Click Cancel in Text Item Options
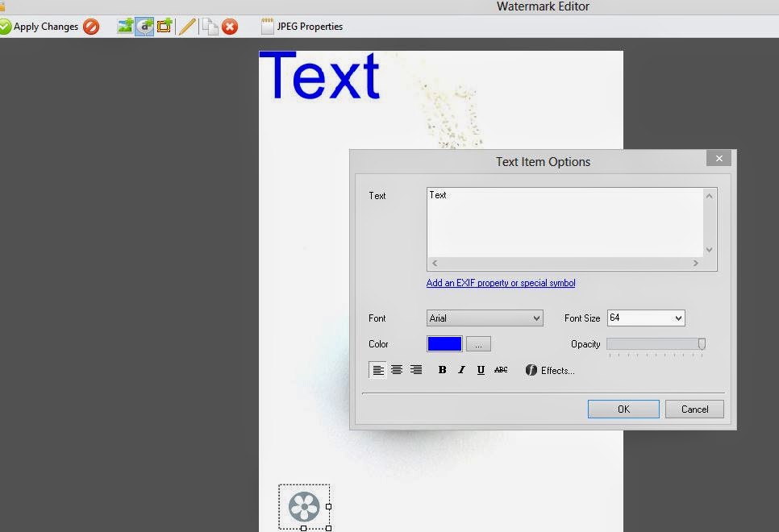Image resolution: width=779 pixels, height=532 pixels. [x=694, y=409]
